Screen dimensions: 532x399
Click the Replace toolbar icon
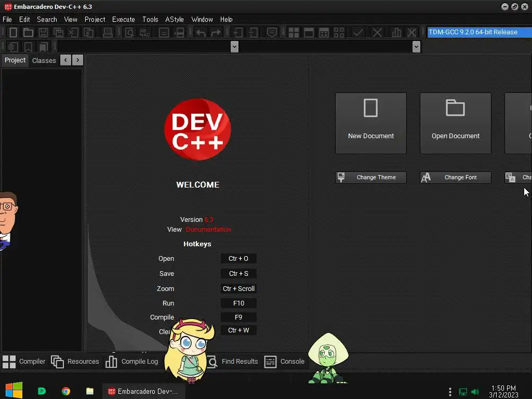(x=145, y=33)
